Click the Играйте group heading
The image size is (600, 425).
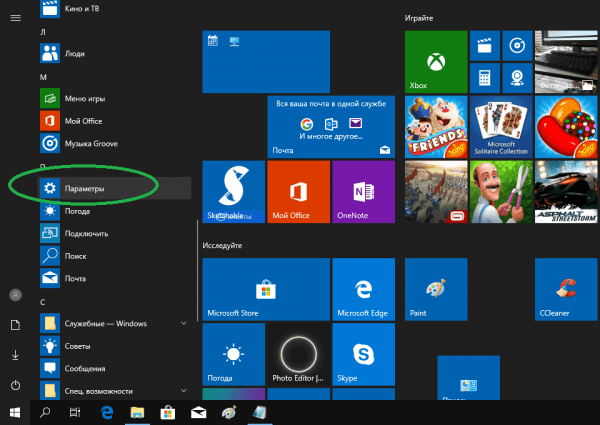tap(419, 18)
